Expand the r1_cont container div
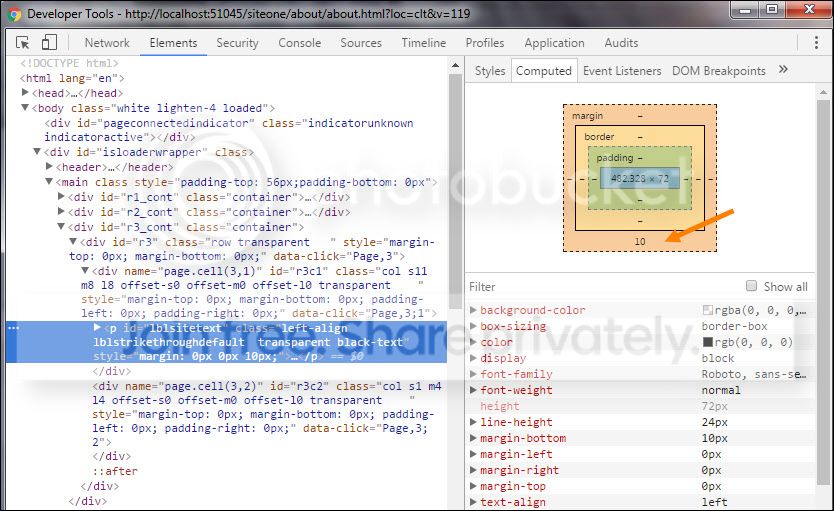 61,196
